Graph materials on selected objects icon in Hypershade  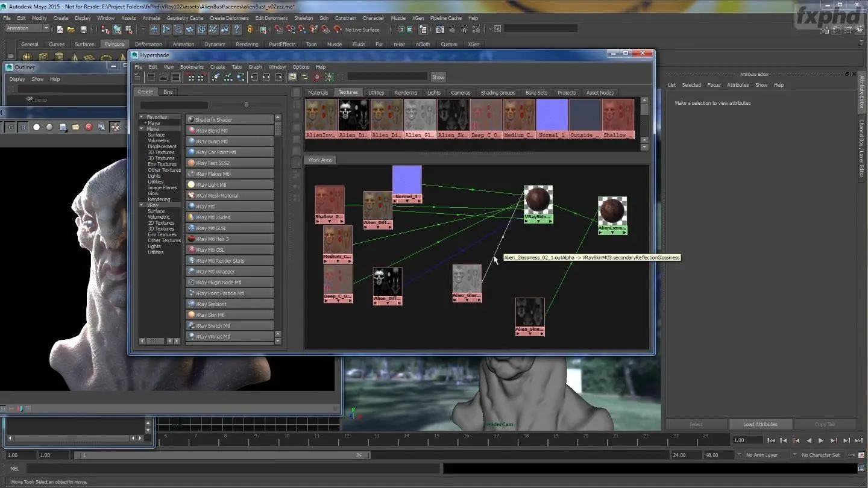[x=241, y=77]
